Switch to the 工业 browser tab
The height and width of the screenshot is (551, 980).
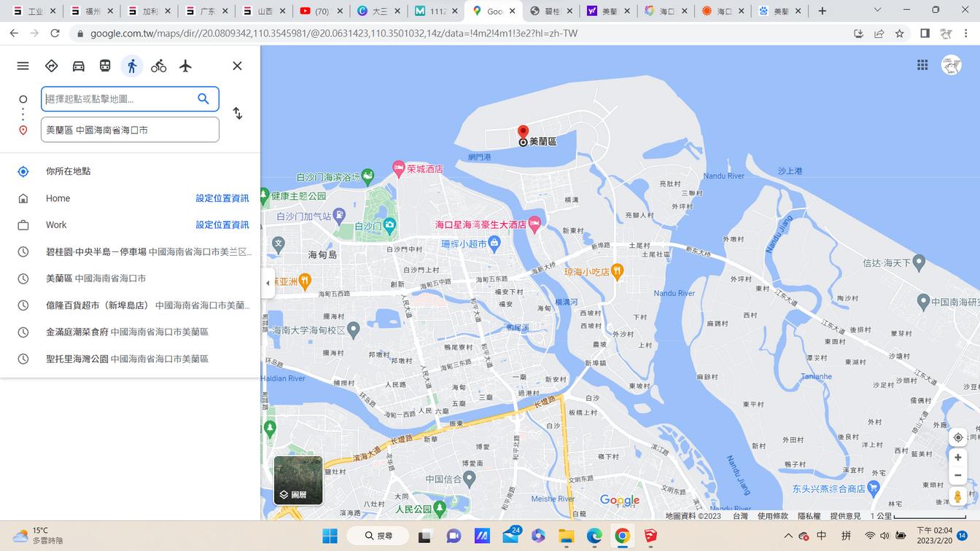pyautogui.click(x=33, y=11)
